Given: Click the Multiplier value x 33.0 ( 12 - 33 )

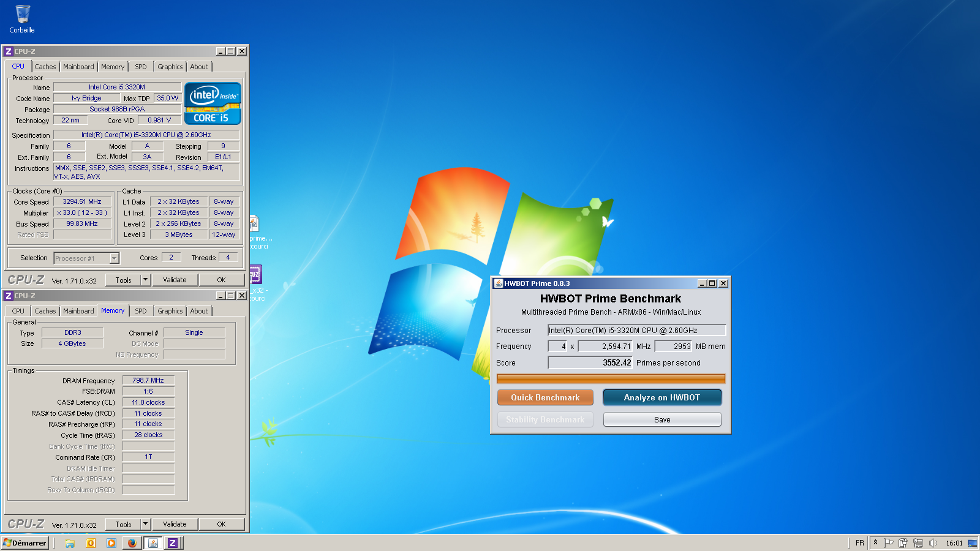Looking at the screenshot, I should 82,212.
